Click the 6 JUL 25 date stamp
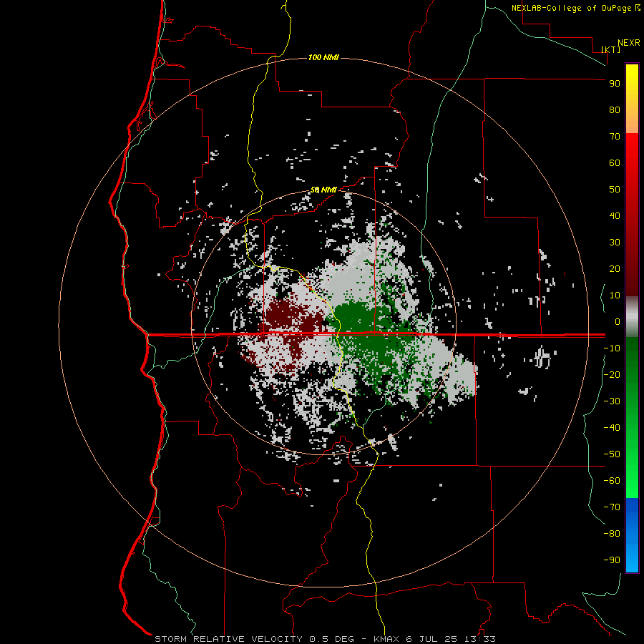Viewport: 644px width, 644px height. [431, 639]
